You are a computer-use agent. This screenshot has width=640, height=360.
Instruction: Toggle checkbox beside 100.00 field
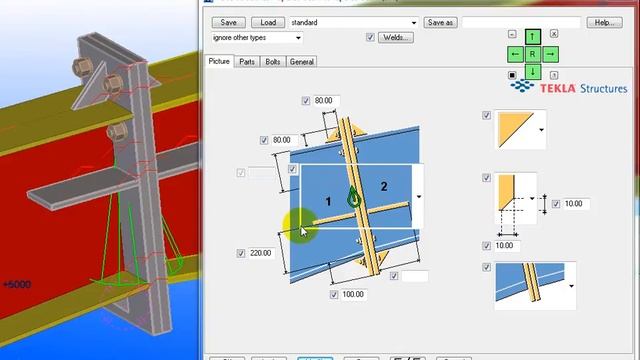(334, 295)
